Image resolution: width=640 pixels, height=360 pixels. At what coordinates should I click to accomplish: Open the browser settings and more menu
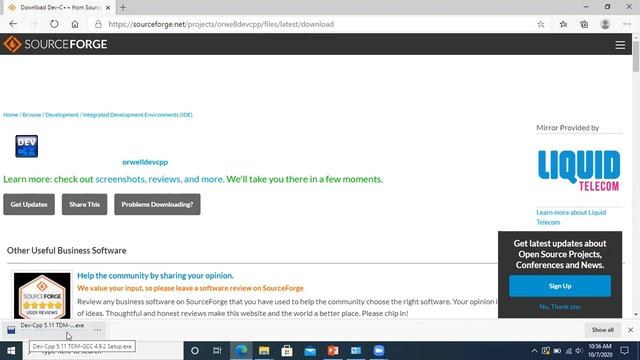[x=627, y=24]
